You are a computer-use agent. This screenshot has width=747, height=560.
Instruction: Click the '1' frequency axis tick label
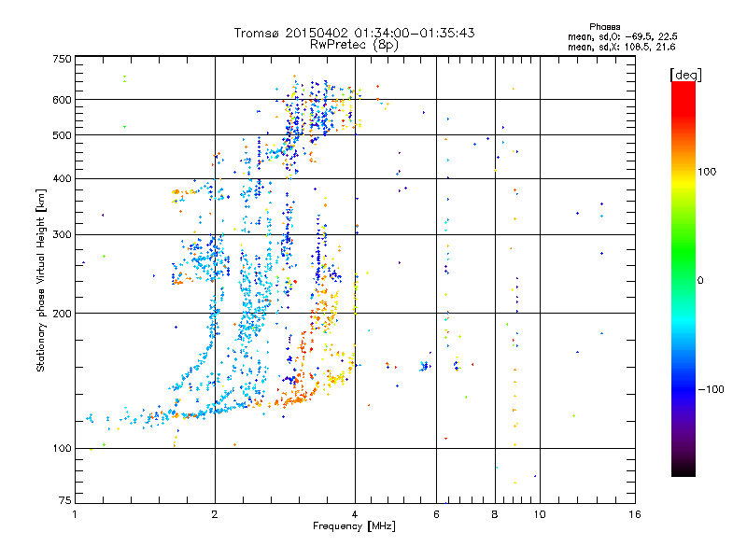coord(75,514)
